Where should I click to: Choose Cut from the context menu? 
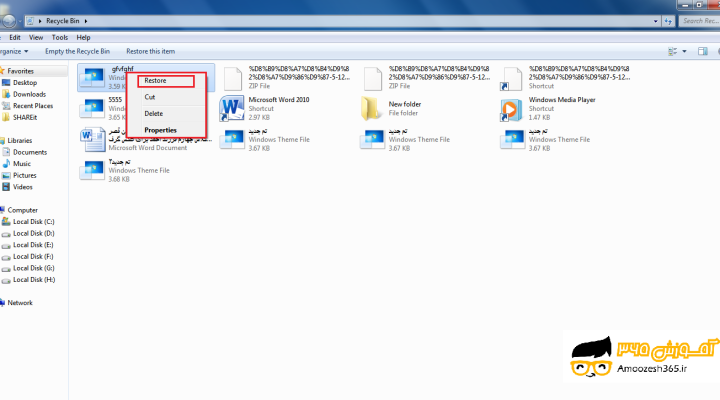point(150,97)
